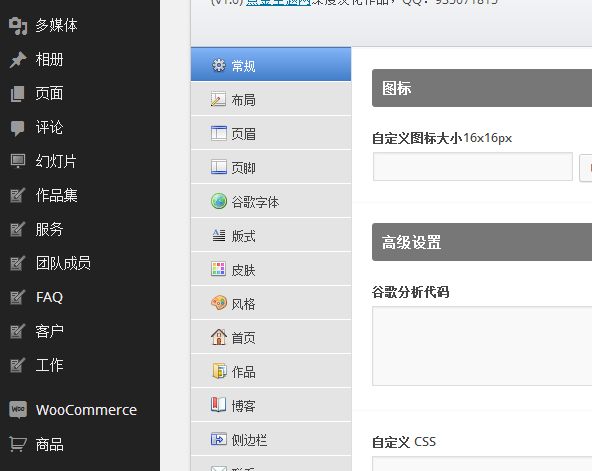Screen dimensions: 592x471
Task: Click the 页眉 header icon
Action: [x=219, y=133]
